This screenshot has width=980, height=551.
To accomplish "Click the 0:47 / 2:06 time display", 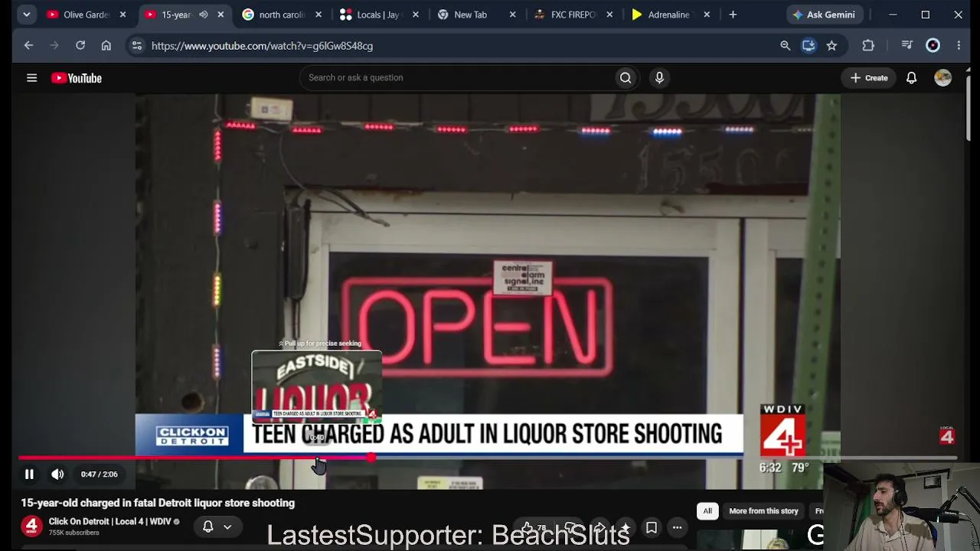I will [x=100, y=474].
